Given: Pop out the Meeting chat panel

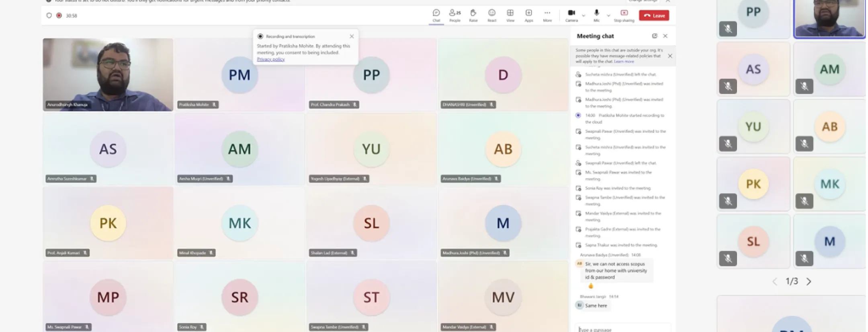Looking at the screenshot, I should click(x=655, y=36).
